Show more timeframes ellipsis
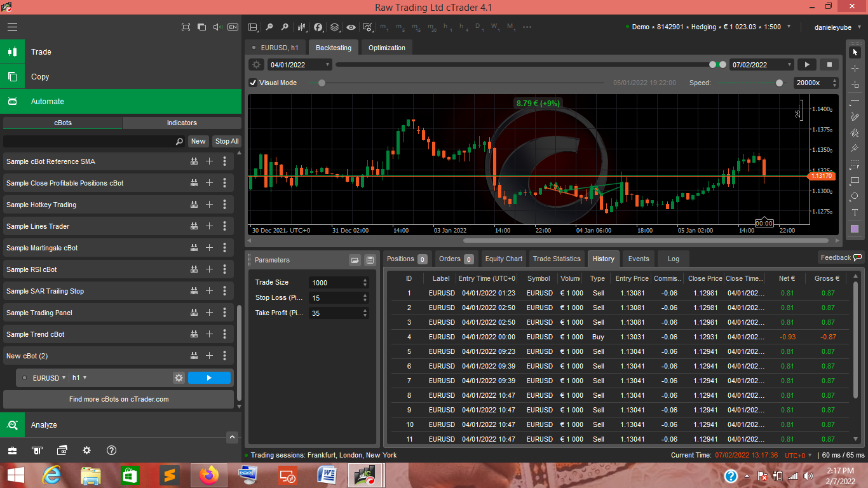Screen dimensions: 868x488 pyautogui.click(x=526, y=27)
